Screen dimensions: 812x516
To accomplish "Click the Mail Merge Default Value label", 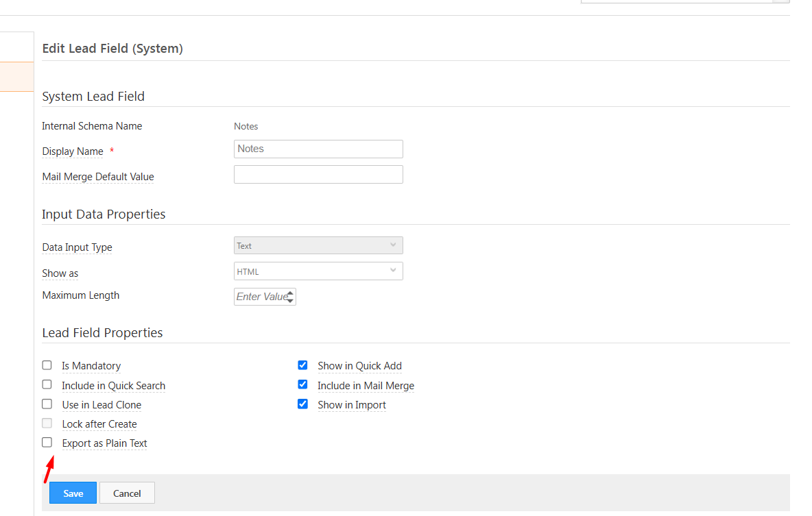I will pos(98,177).
